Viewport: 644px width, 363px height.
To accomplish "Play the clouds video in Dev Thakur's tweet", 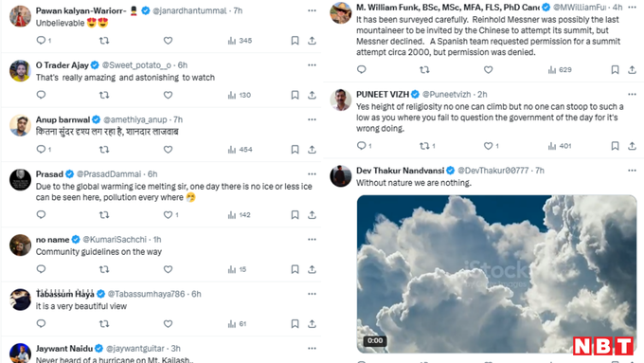I will pos(496,274).
